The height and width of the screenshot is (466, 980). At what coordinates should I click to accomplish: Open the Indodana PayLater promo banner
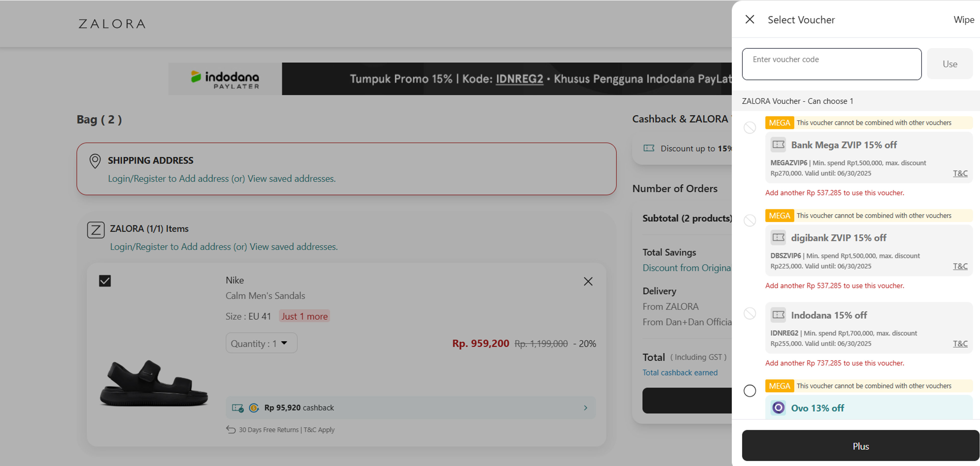click(450, 79)
